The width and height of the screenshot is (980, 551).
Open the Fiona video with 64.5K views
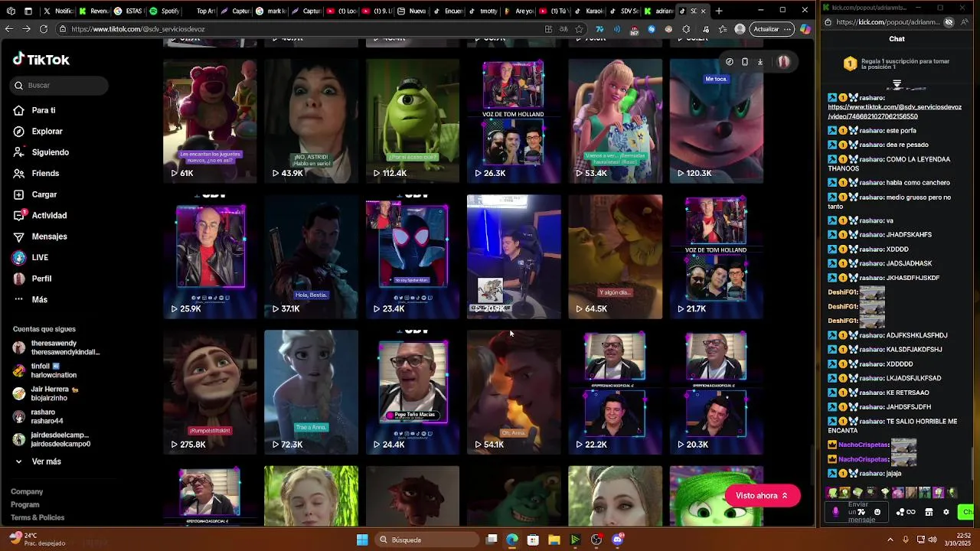[615, 256]
